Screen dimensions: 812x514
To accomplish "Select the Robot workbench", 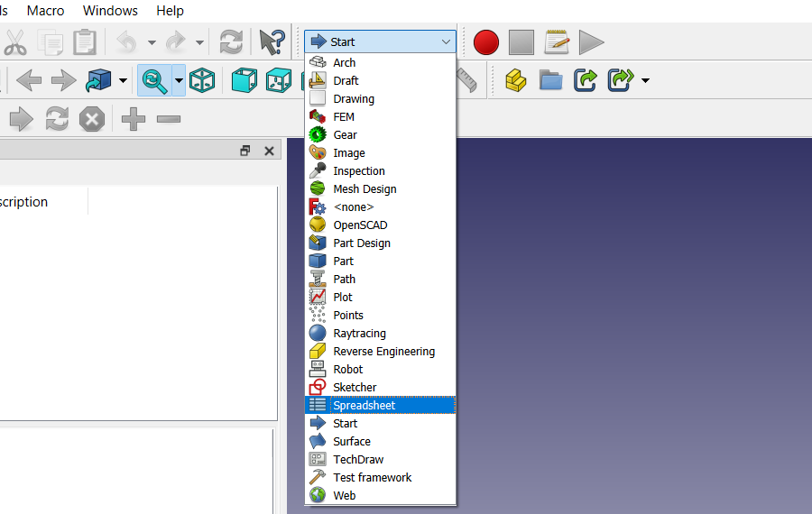I will [x=380, y=370].
